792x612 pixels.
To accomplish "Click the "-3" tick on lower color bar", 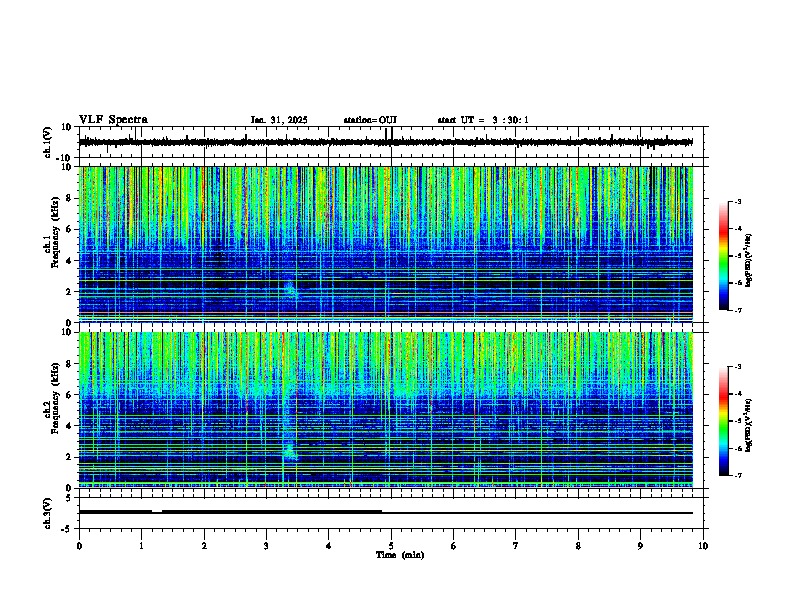I will pos(737,367).
